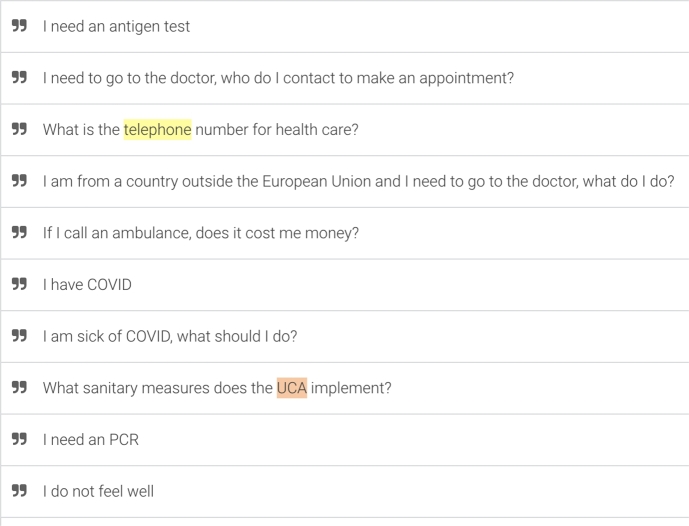
Task: Select the 'I need an PCR' phrase
Action: pyautogui.click(x=91, y=440)
